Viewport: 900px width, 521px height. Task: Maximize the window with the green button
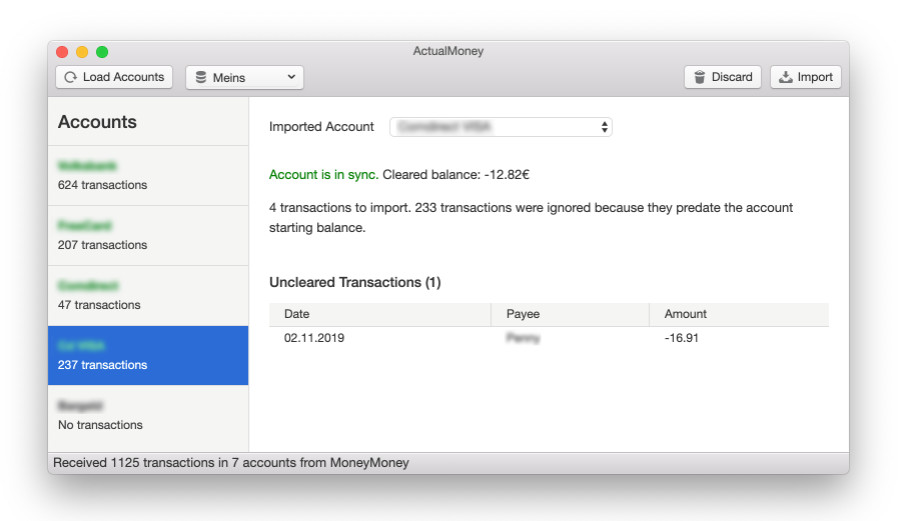tap(102, 52)
